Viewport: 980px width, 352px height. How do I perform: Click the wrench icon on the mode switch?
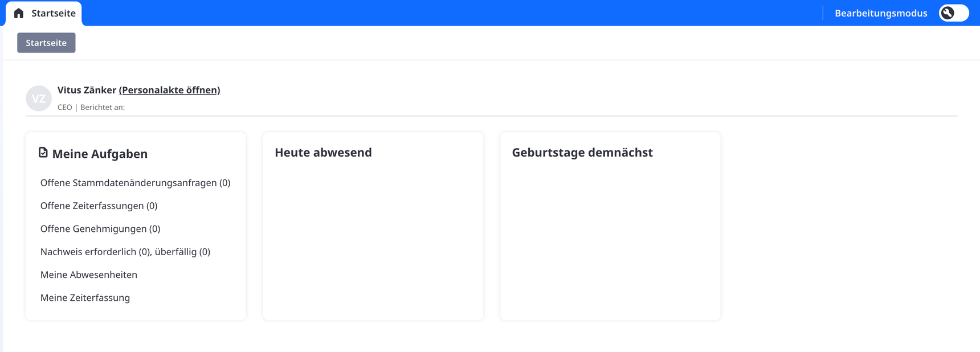(948, 13)
